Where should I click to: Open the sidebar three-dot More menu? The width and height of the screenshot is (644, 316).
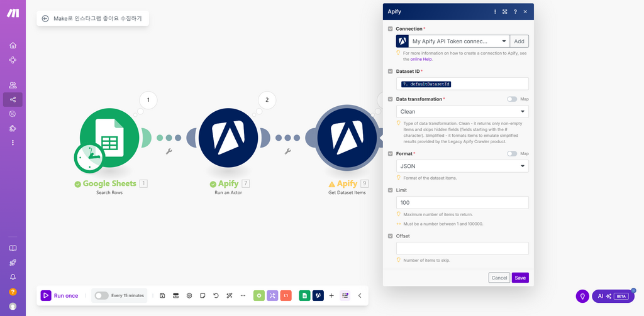[x=13, y=143]
